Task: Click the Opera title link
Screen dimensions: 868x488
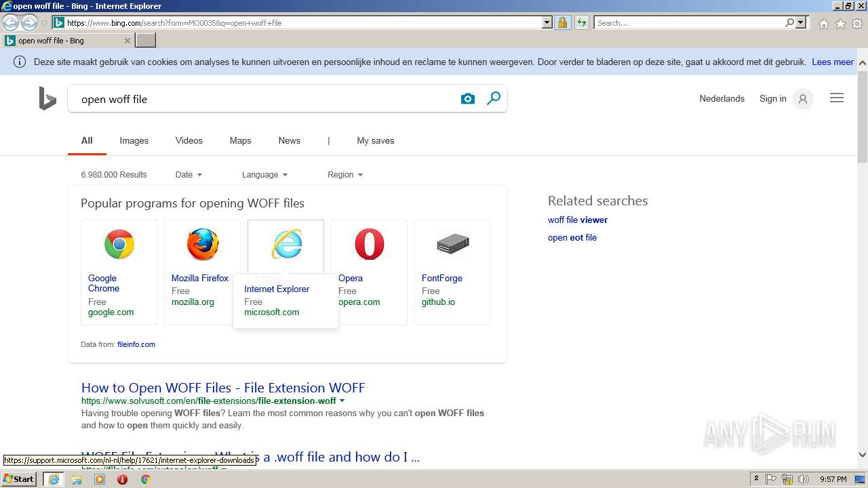Action: point(351,279)
